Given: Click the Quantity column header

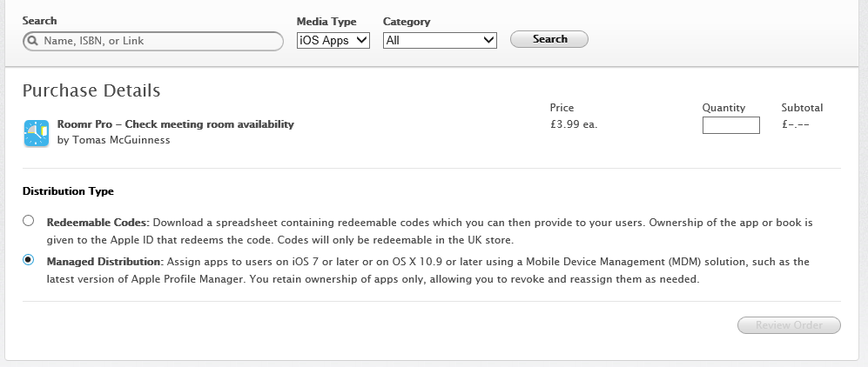Looking at the screenshot, I should tap(723, 108).
